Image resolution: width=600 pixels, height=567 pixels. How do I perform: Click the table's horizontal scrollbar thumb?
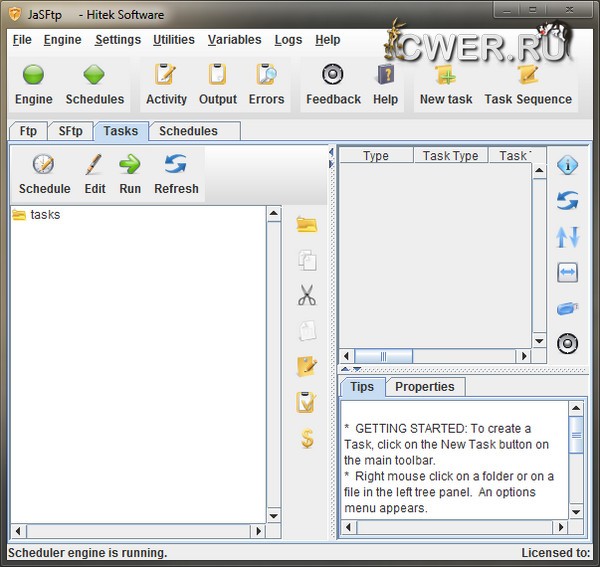pyautogui.click(x=383, y=356)
